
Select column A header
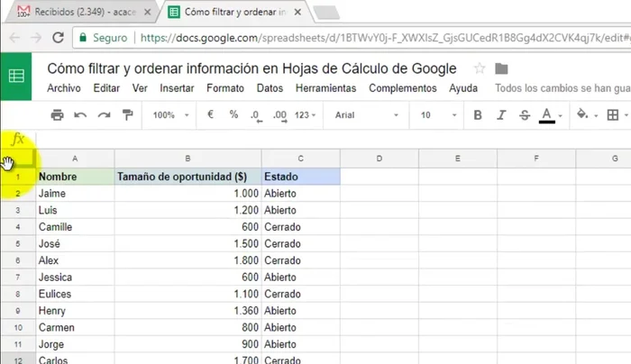coord(75,159)
